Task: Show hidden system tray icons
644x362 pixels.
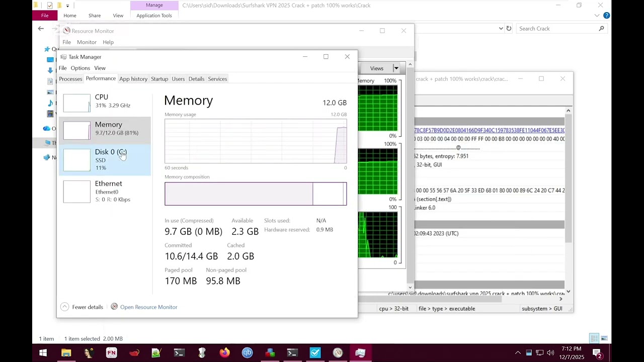Action: (x=518, y=353)
